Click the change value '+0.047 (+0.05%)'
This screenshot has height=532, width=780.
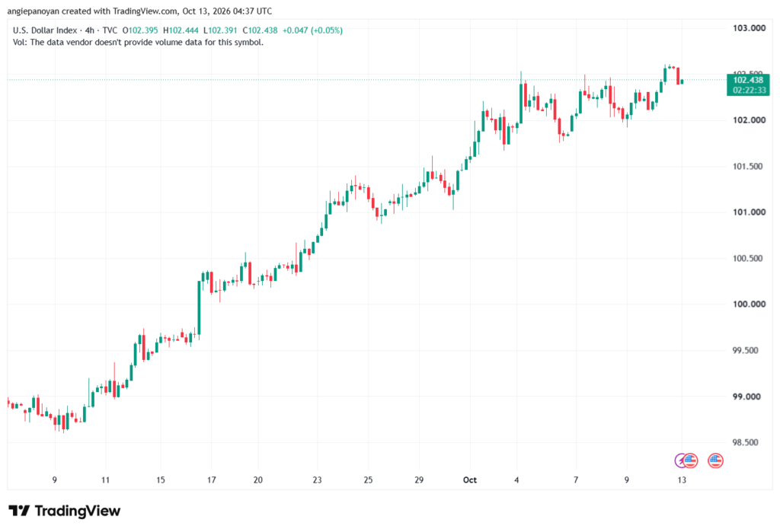[312, 30]
